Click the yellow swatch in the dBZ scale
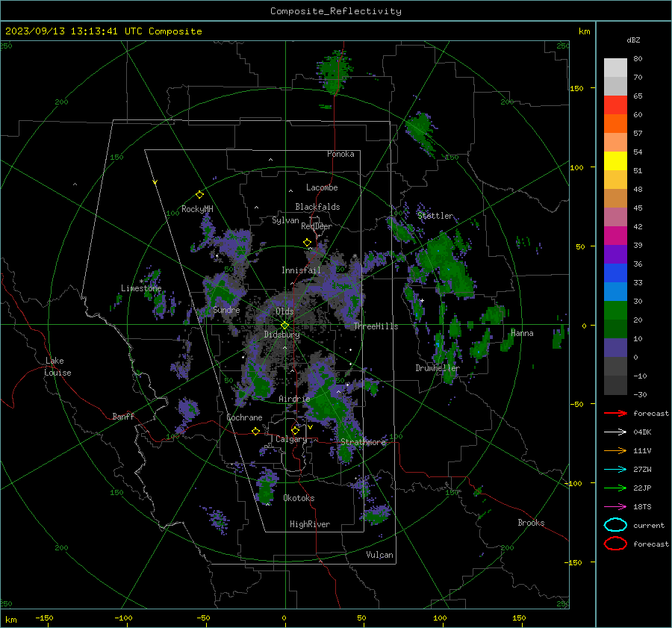 pos(615,161)
